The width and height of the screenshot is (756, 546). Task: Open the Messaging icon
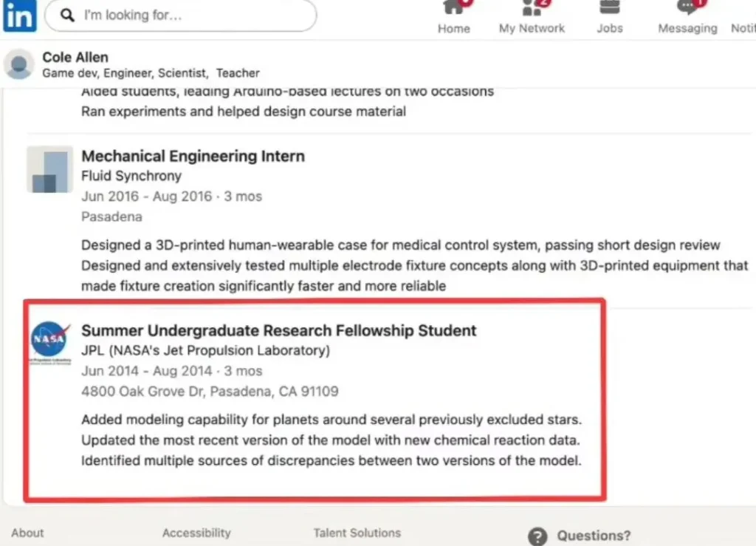click(x=687, y=7)
